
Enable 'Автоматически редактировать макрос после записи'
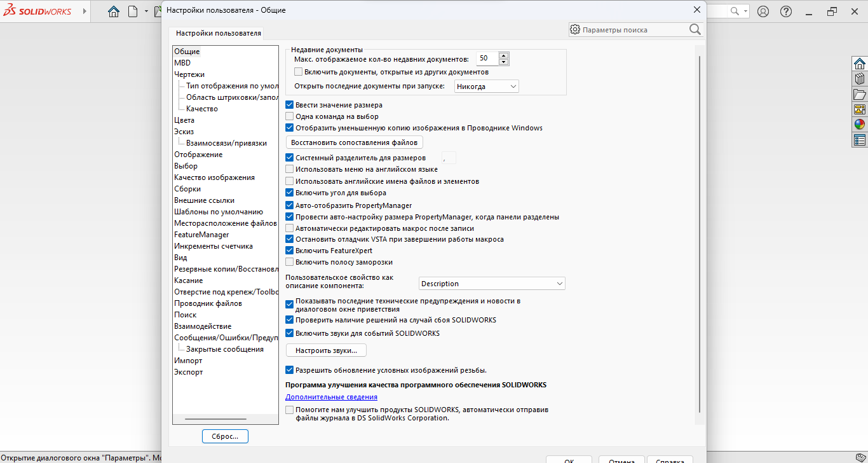click(x=290, y=228)
